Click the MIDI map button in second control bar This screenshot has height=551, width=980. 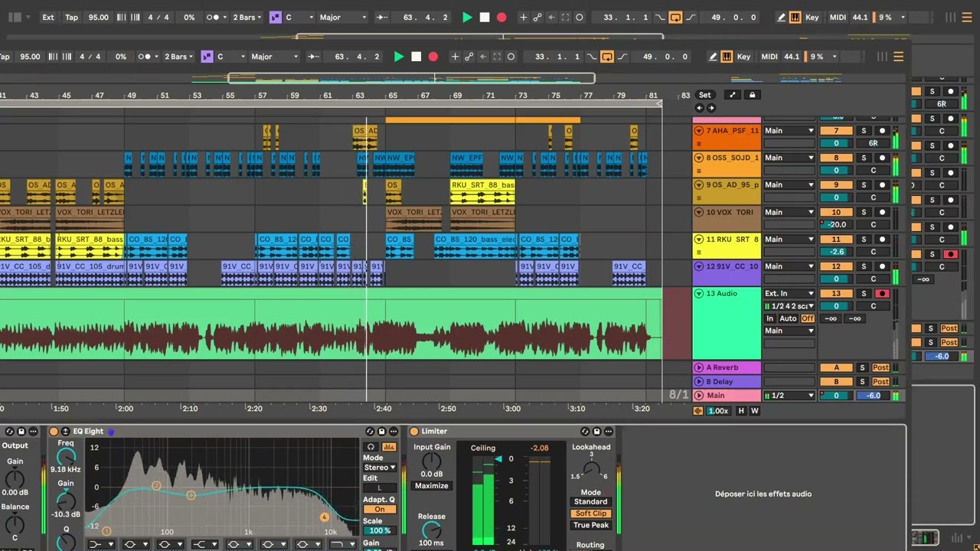coord(768,57)
